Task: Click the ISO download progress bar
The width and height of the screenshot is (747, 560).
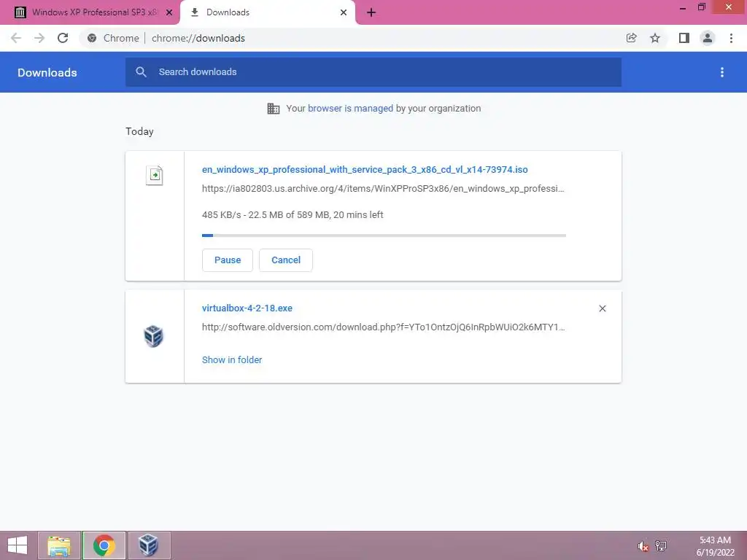Action: point(384,236)
